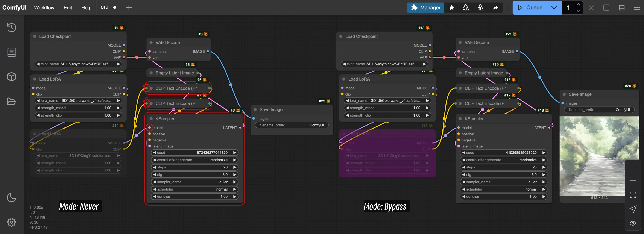
Task: Open the Workflow menu
Action: (x=44, y=7)
